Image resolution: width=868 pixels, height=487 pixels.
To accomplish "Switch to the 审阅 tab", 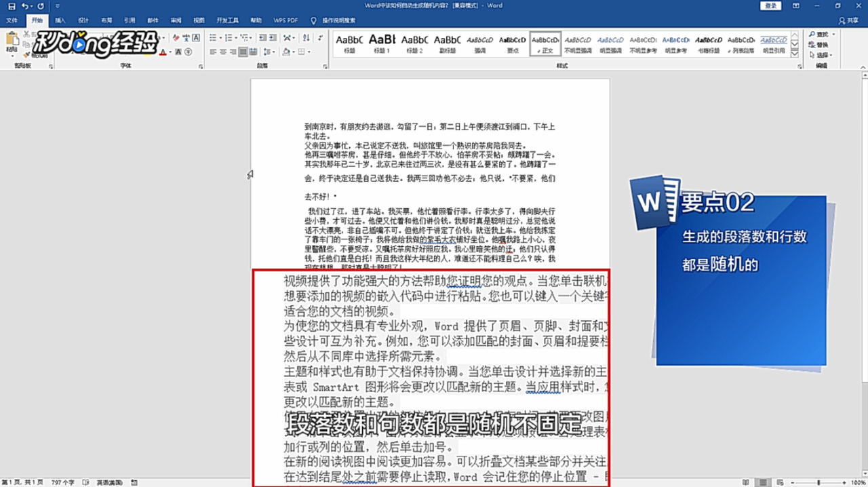I will (x=176, y=20).
